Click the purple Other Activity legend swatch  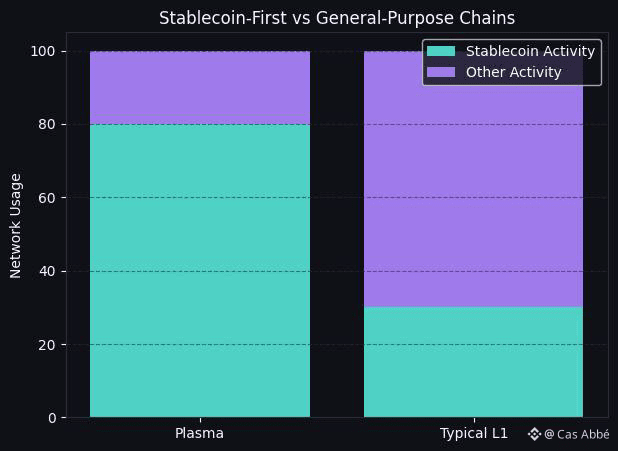pos(440,72)
